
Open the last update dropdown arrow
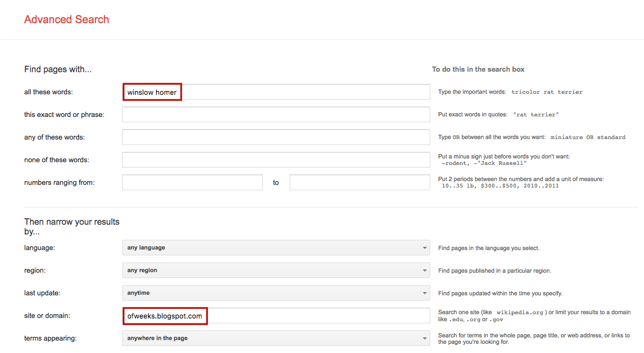[x=424, y=293]
